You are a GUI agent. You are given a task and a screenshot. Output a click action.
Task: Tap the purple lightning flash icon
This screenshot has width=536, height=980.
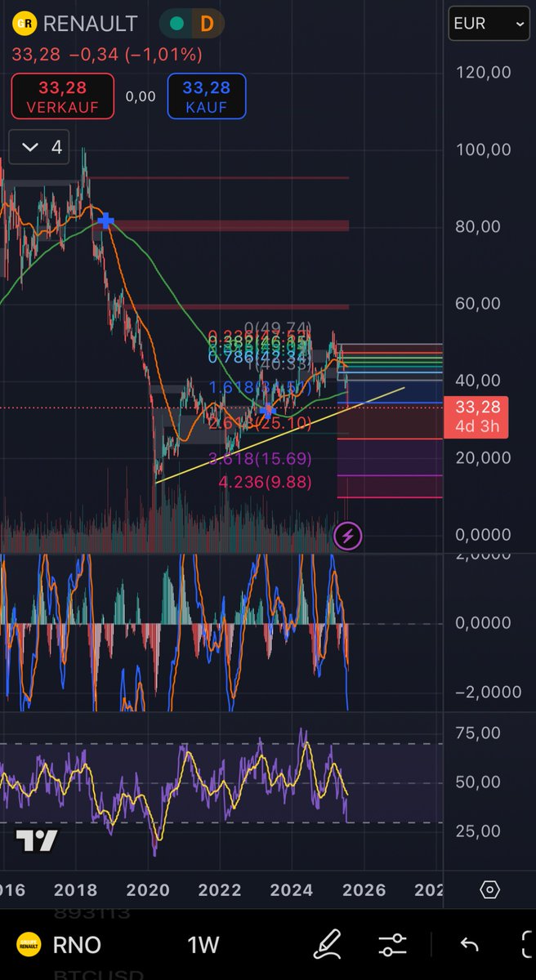pyautogui.click(x=348, y=536)
